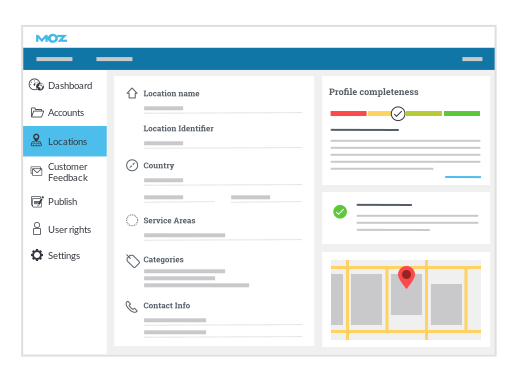
Task: Click the dotted circle Service Areas icon
Action: coord(132,220)
